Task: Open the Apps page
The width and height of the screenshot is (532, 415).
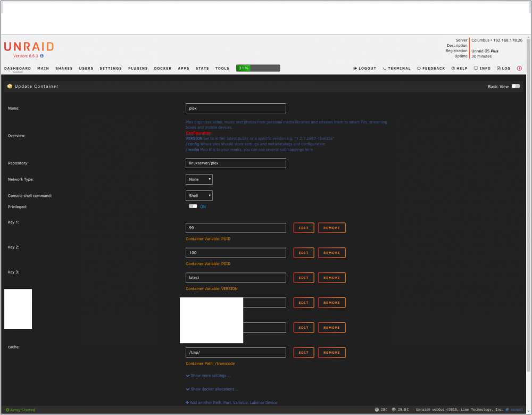Action: click(x=184, y=68)
